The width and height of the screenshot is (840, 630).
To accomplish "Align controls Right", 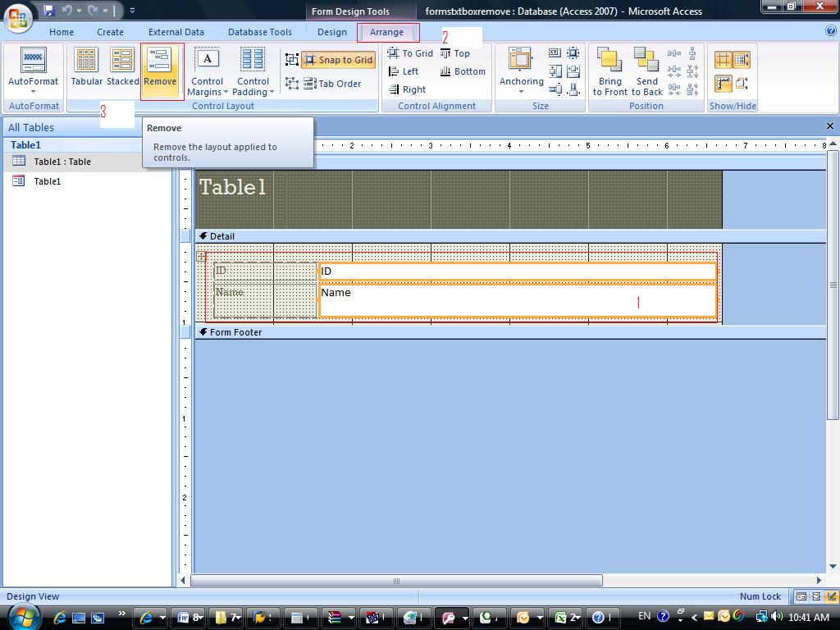I will tap(407, 89).
